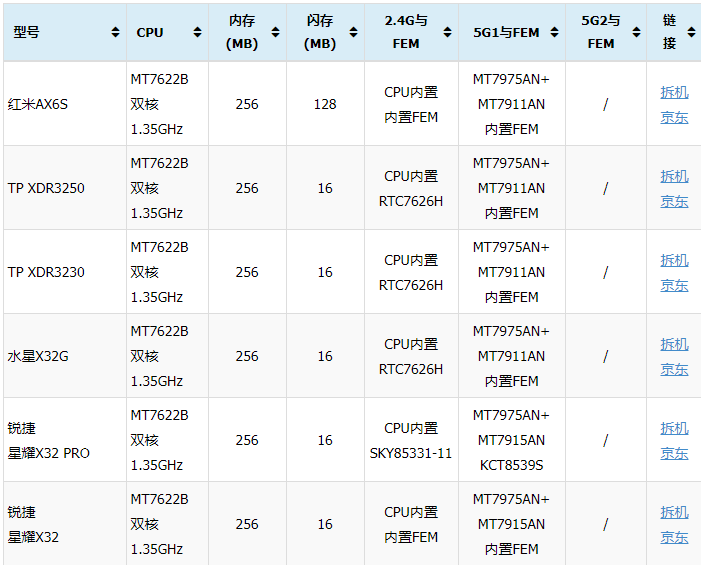Select 内置FEM 2.4G cell in 红米AX6S row
Screen dimensions: 701x565
point(411,104)
